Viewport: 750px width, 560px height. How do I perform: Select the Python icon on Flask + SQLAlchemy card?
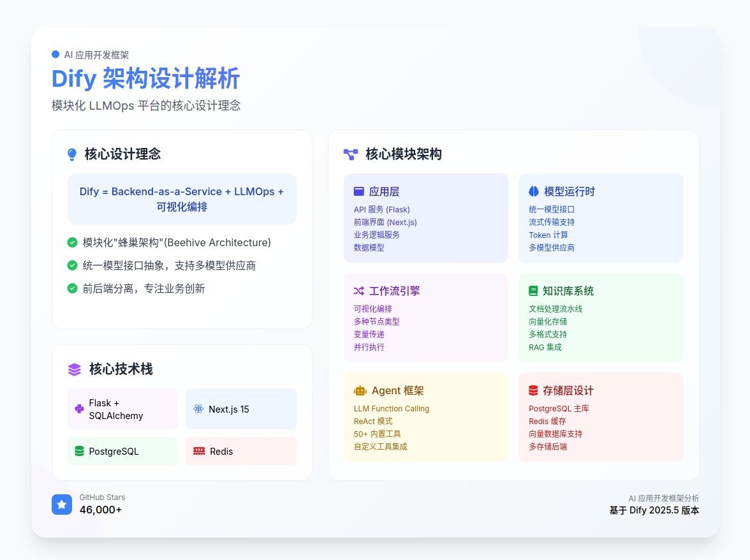point(78,408)
